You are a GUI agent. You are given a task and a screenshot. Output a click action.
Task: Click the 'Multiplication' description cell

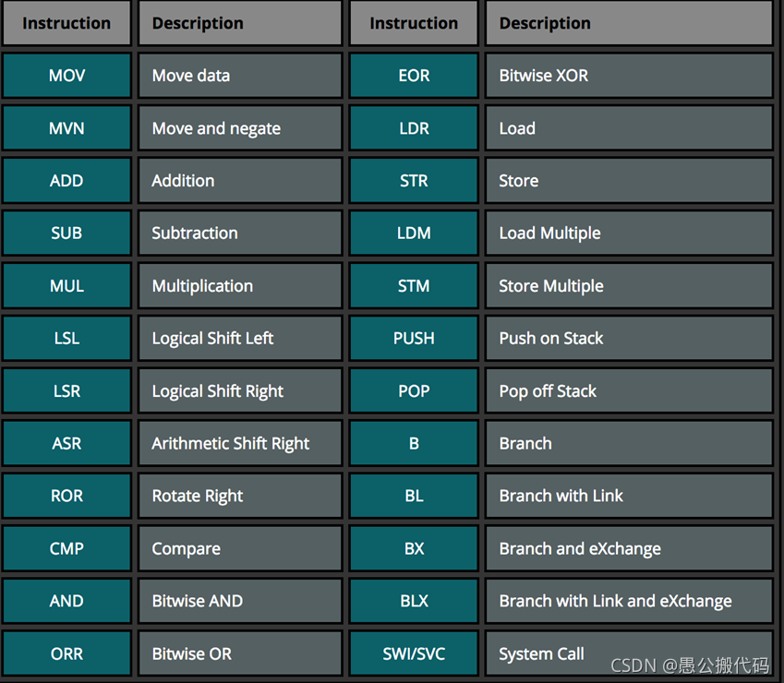point(240,286)
